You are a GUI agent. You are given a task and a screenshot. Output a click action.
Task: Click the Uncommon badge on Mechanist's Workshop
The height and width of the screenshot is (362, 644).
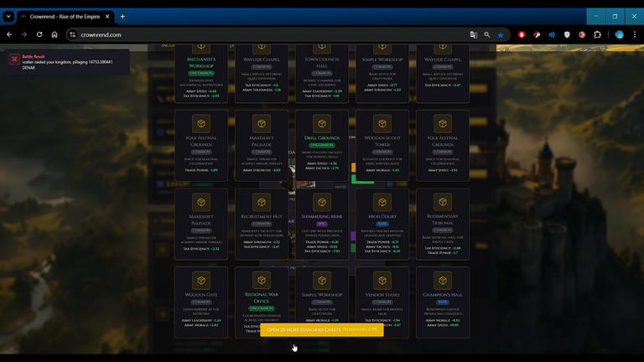coord(201,73)
